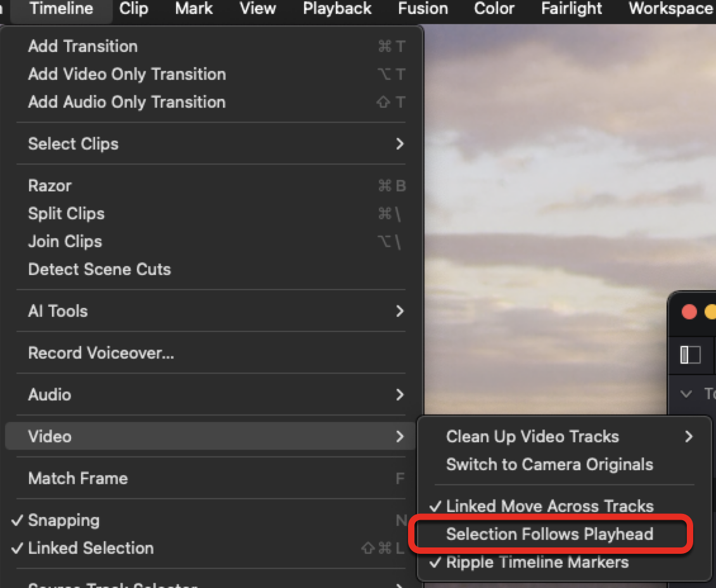Image resolution: width=716 pixels, height=588 pixels.
Task: Open the Workspace menu
Action: (670, 9)
